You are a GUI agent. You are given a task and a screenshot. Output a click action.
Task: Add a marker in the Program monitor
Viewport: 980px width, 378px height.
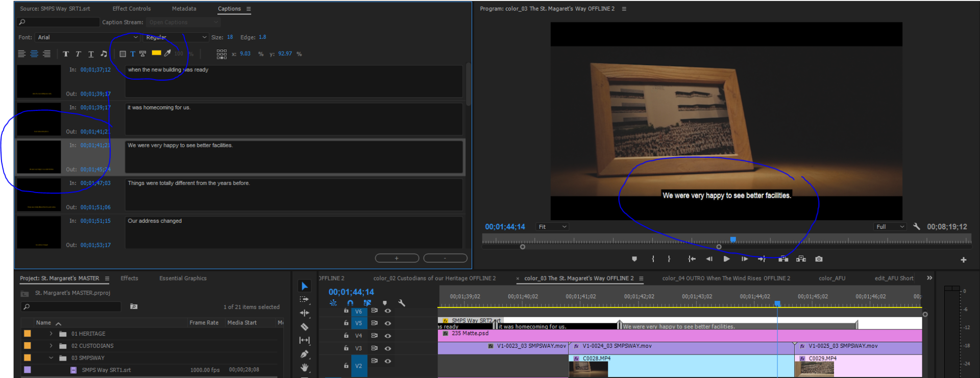click(x=634, y=259)
